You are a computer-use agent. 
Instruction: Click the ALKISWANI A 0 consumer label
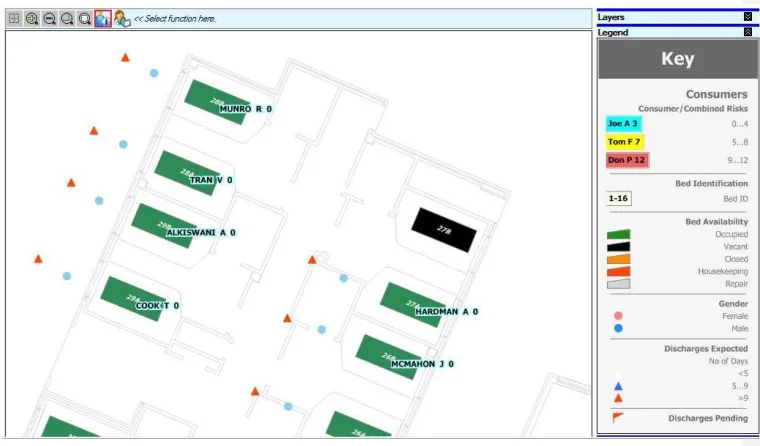[201, 233]
